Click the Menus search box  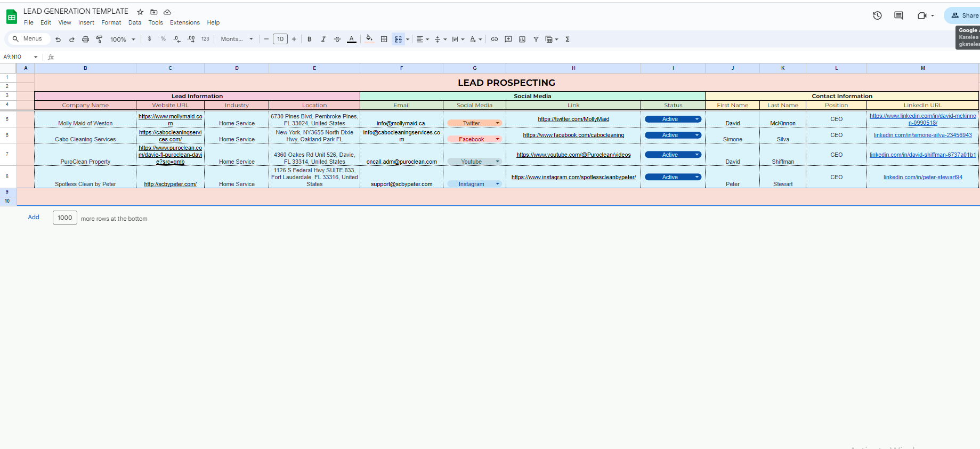coord(28,39)
